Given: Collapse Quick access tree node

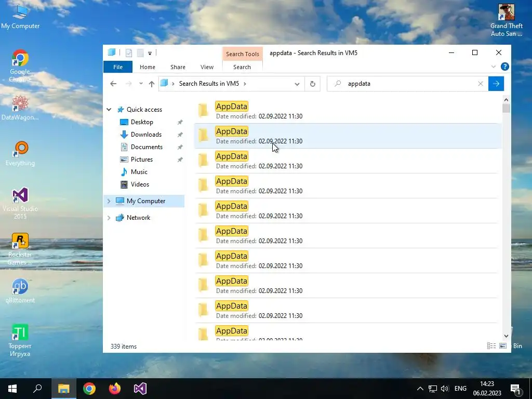Looking at the screenshot, I should pyautogui.click(x=109, y=110).
